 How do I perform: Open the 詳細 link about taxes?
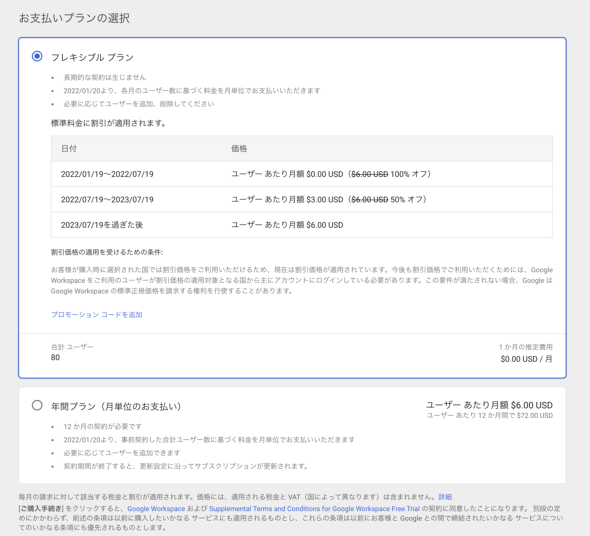point(445,497)
